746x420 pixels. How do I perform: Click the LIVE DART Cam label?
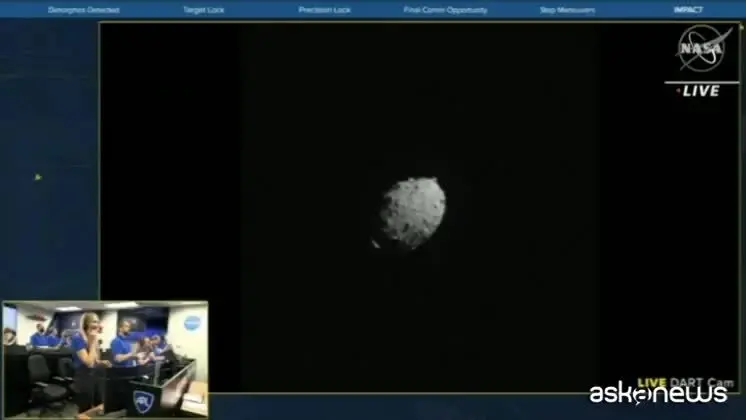coord(685,382)
